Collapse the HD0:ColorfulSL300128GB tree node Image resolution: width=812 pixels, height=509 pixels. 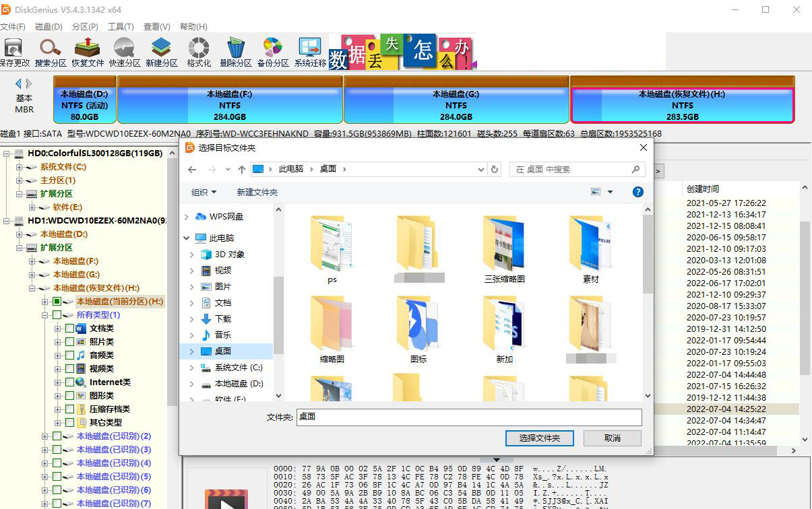point(7,154)
